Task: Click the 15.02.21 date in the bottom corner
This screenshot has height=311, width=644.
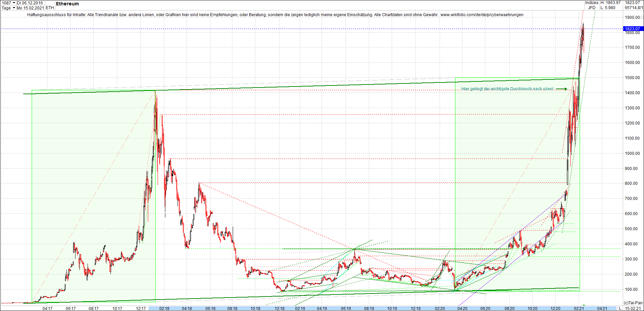Action: click(x=633, y=308)
